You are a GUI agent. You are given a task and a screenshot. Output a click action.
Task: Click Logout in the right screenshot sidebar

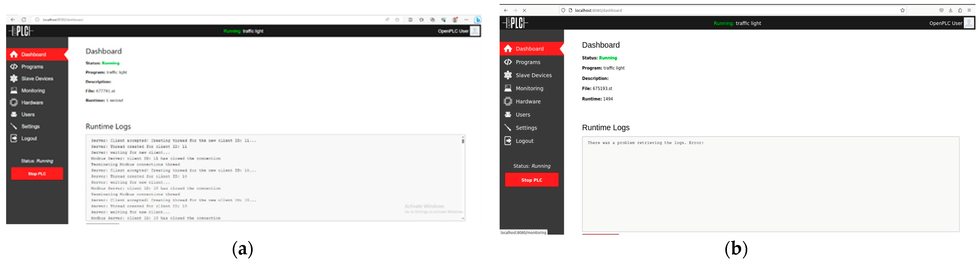click(x=524, y=141)
